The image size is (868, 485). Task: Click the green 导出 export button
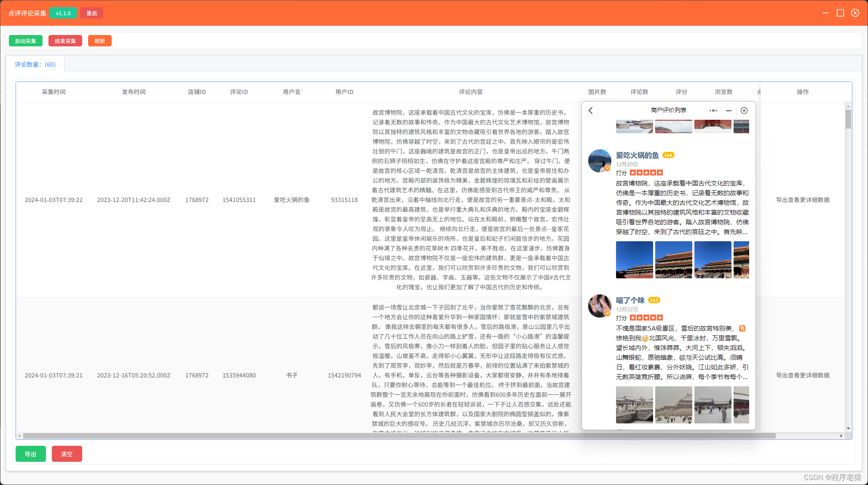pyautogui.click(x=31, y=454)
